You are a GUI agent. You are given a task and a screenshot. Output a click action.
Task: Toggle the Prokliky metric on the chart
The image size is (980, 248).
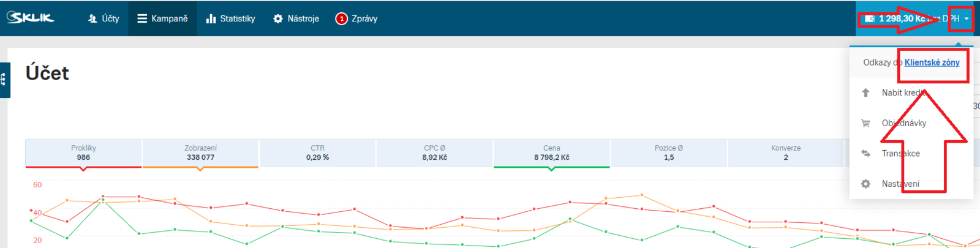click(x=83, y=153)
